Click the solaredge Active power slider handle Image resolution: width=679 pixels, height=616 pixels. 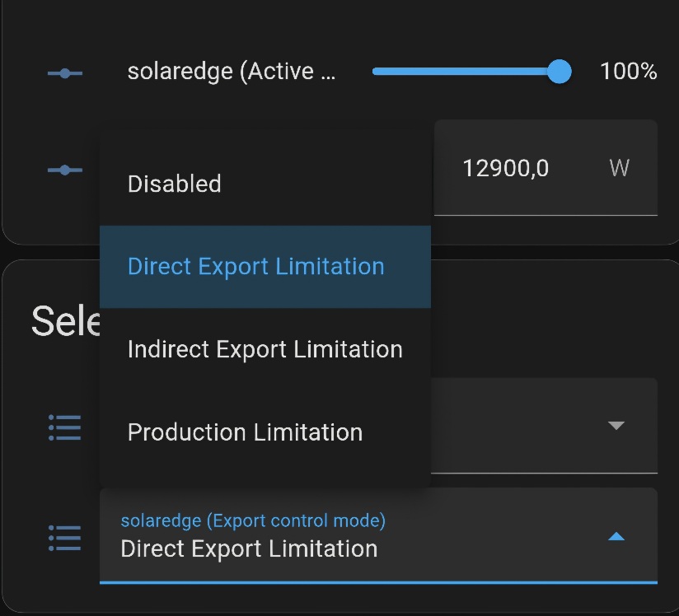click(x=559, y=72)
